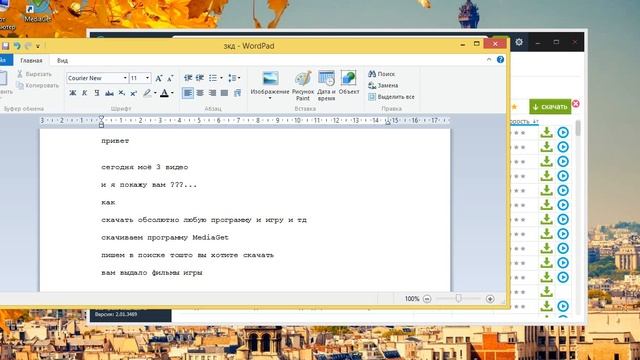The image size is (640, 360).
Task: Open MediaGet desktop shortcut icon
Action: 37,11
